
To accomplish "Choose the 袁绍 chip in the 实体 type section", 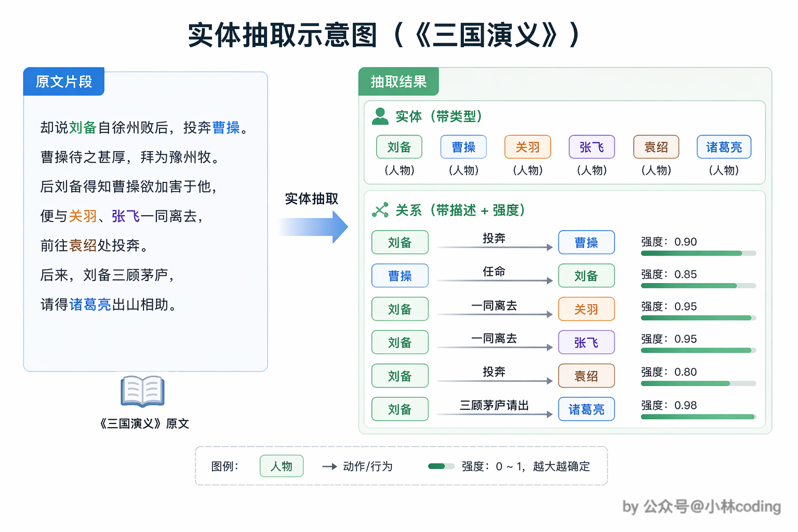I will (656, 147).
